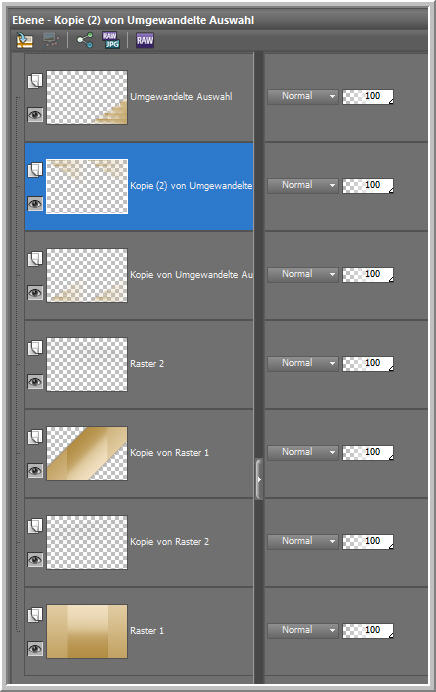Click the first layer toolbar icon
The height and width of the screenshot is (692, 436).
coord(25,40)
